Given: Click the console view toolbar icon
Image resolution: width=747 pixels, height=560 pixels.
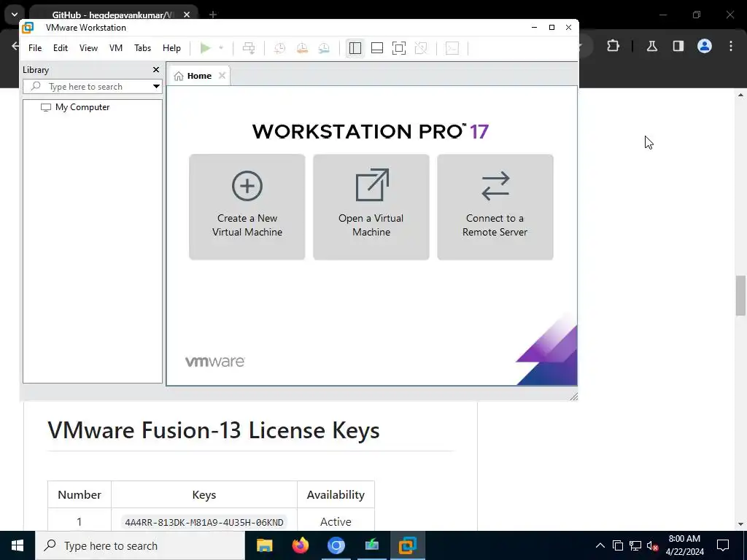Looking at the screenshot, I should [452, 48].
